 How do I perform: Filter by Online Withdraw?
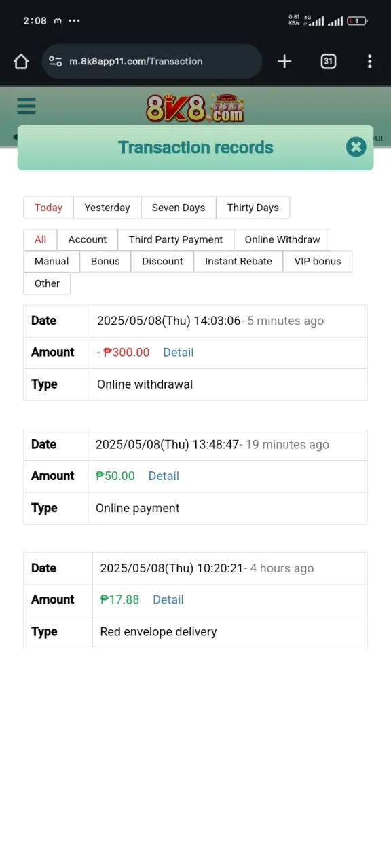tap(282, 239)
